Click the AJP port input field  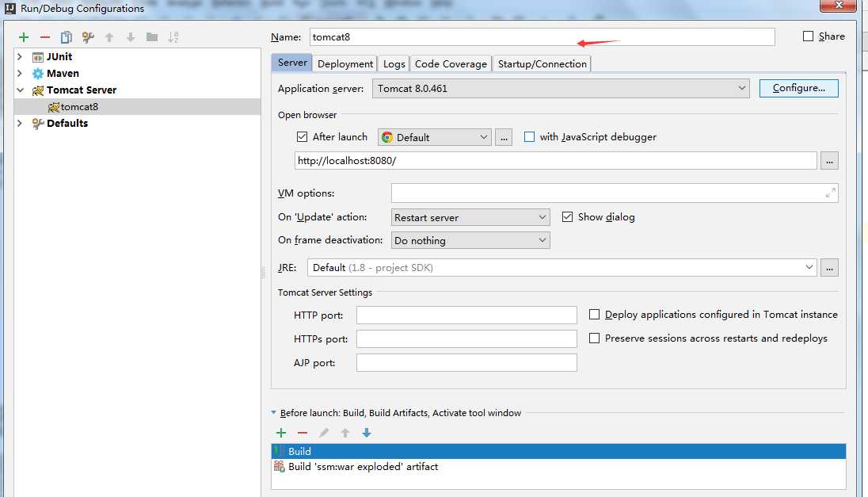pos(466,363)
